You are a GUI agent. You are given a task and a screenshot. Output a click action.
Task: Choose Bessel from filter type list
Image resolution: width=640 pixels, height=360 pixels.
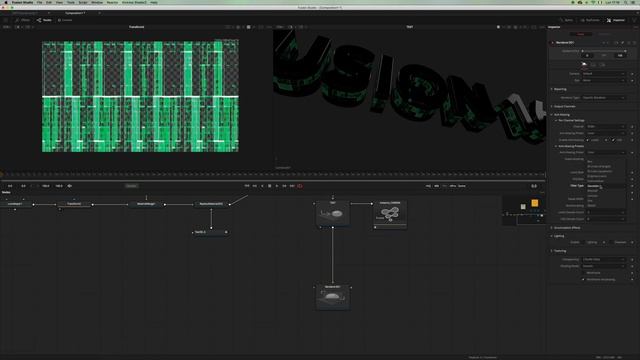[x=606, y=205]
